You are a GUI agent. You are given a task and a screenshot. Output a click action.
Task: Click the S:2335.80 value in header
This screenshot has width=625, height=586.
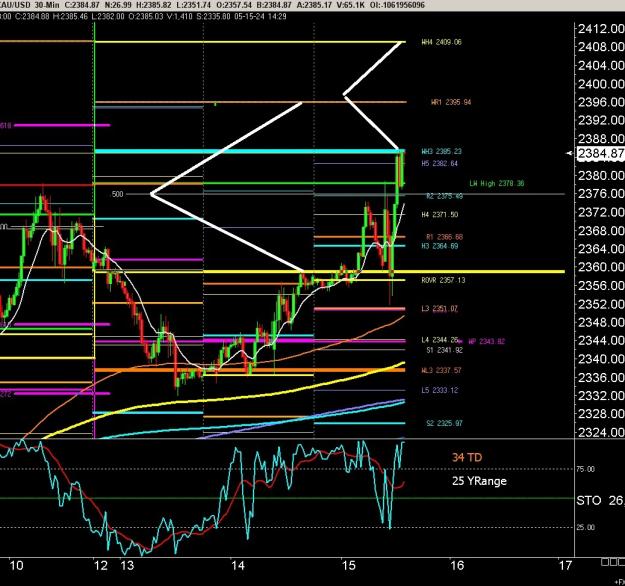click(x=212, y=16)
